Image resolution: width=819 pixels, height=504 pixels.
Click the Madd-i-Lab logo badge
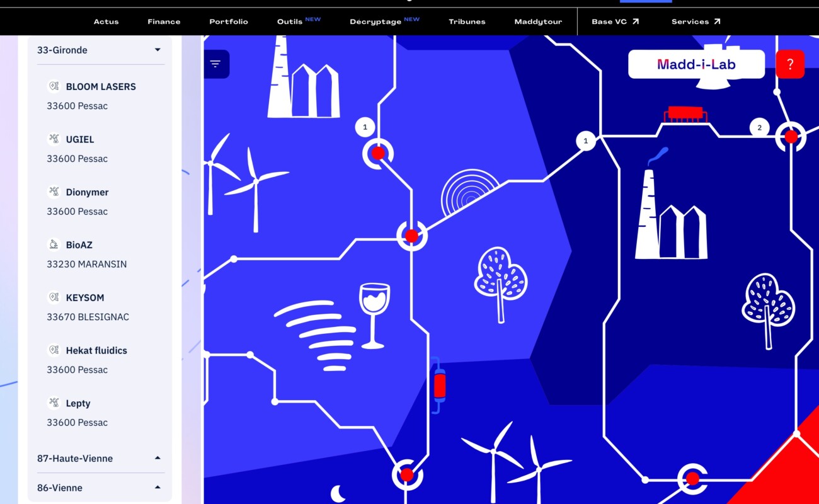[696, 64]
